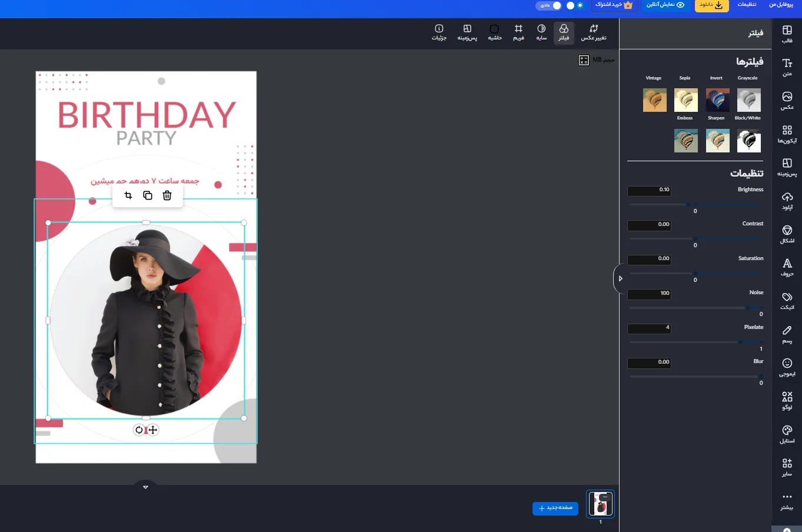Click the rotate handle below the image
Viewport: 802px width, 532px height.
click(139, 430)
